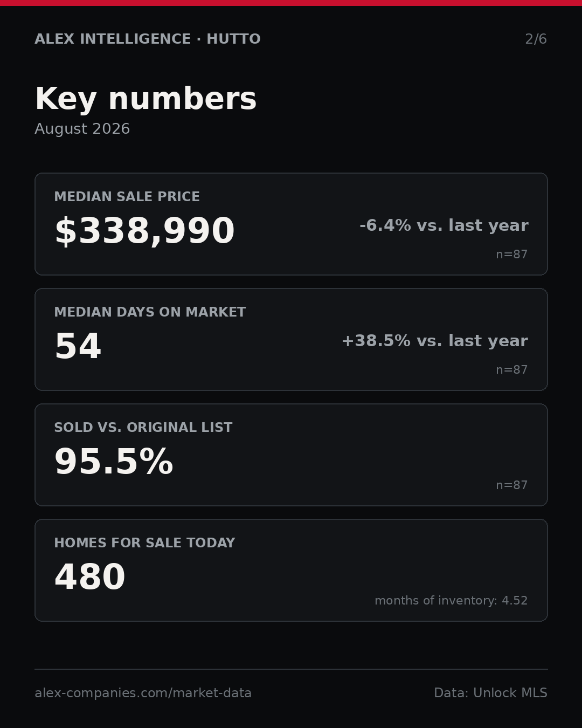Click the 2/6 page indicator
582x728 pixels.
536,39
